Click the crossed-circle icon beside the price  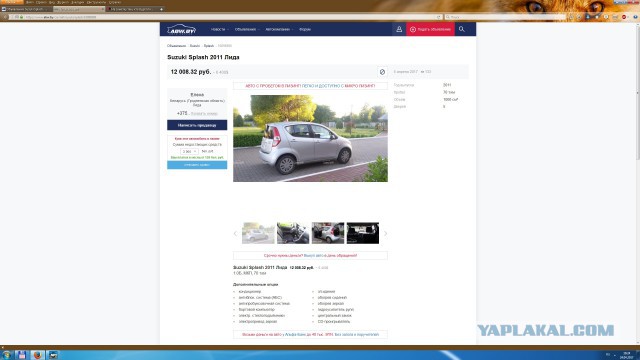(382, 72)
